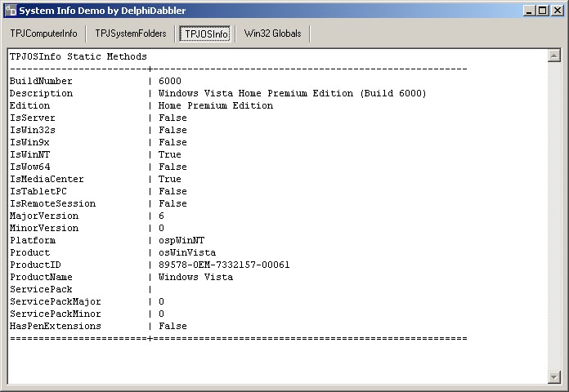
Task: Click the MajorVersion label
Action: [44, 216]
